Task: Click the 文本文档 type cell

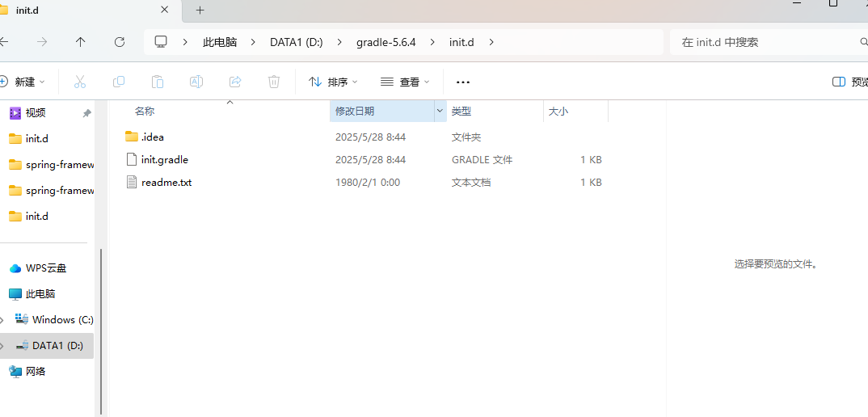Action: pos(471,182)
